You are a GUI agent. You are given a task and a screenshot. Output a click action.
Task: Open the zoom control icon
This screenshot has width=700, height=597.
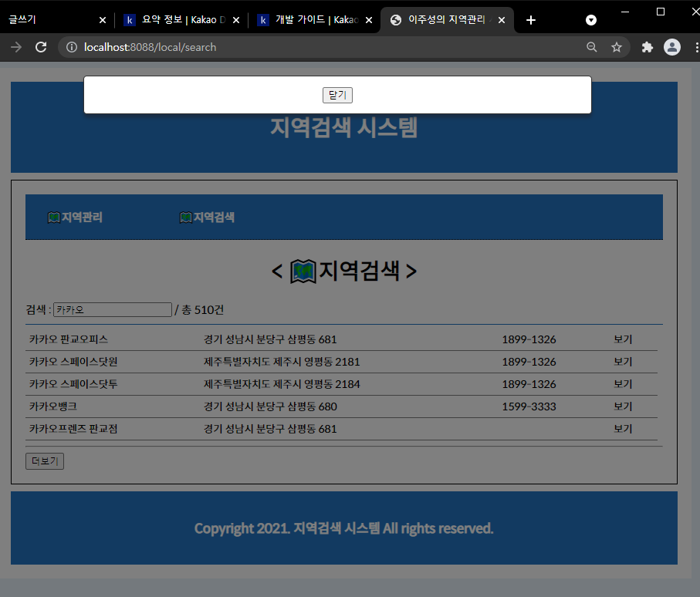[591, 47]
